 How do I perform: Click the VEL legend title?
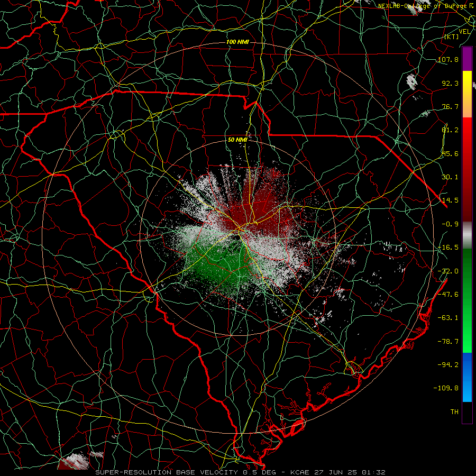click(464, 32)
